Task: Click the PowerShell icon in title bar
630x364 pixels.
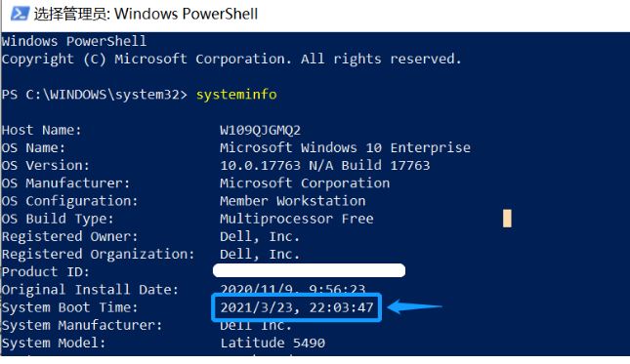Action: [20, 14]
